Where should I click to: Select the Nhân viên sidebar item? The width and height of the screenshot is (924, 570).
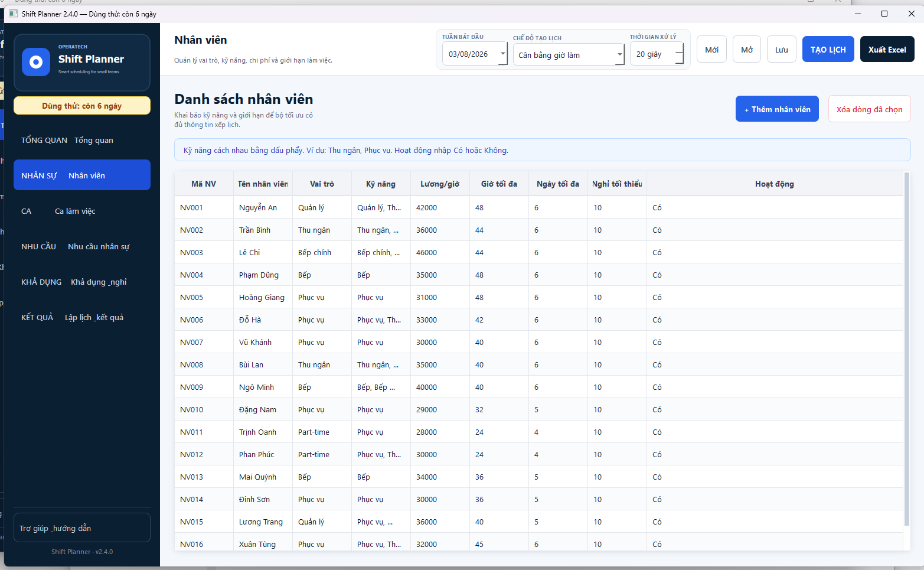click(82, 175)
